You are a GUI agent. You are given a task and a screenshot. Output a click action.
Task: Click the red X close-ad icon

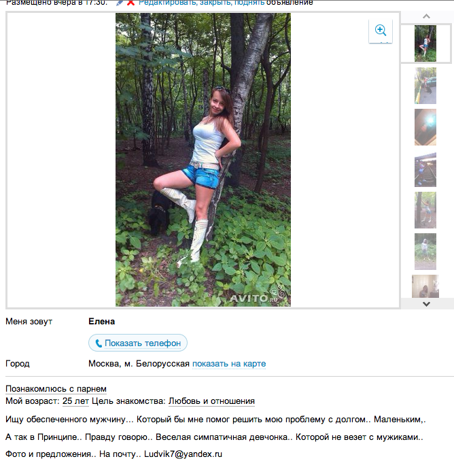130,3
